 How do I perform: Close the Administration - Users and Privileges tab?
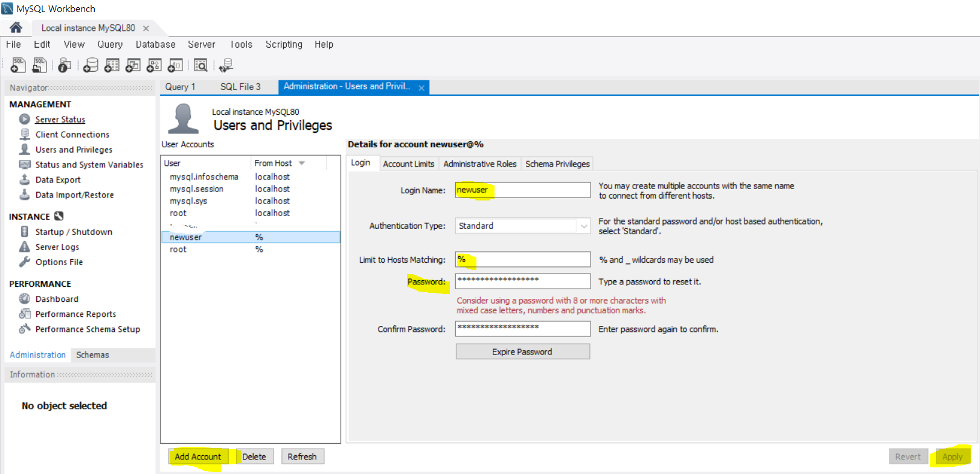click(x=421, y=88)
